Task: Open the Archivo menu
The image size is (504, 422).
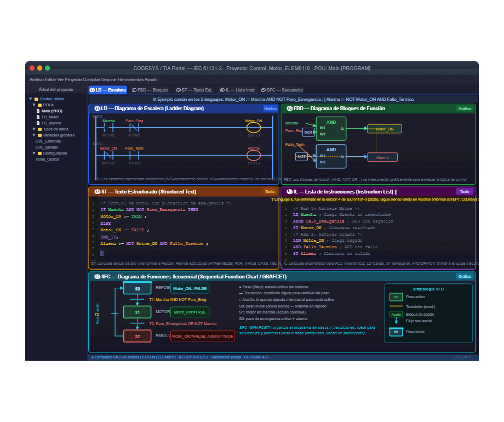Action: click(36, 79)
